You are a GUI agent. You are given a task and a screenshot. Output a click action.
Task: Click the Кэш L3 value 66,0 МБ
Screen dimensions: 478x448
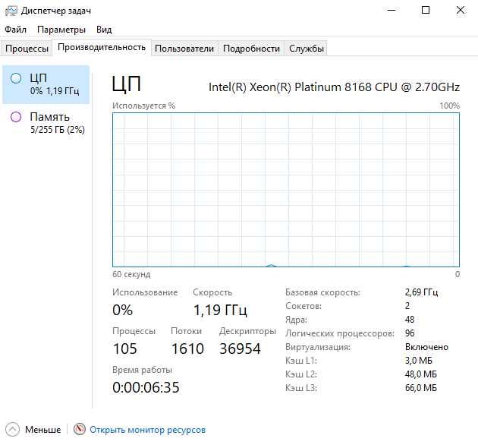point(420,388)
